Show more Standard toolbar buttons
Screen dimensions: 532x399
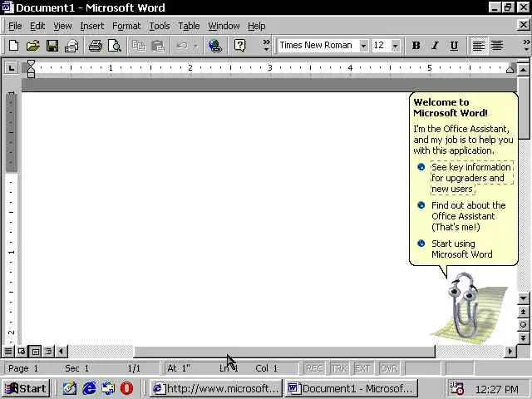pyautogui.click(x=266, y=46)
